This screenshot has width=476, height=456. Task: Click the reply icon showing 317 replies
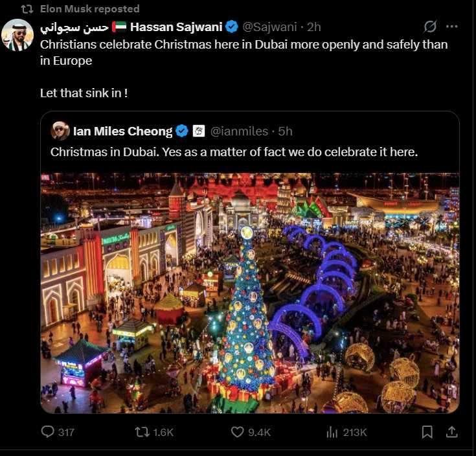[49, 432]
